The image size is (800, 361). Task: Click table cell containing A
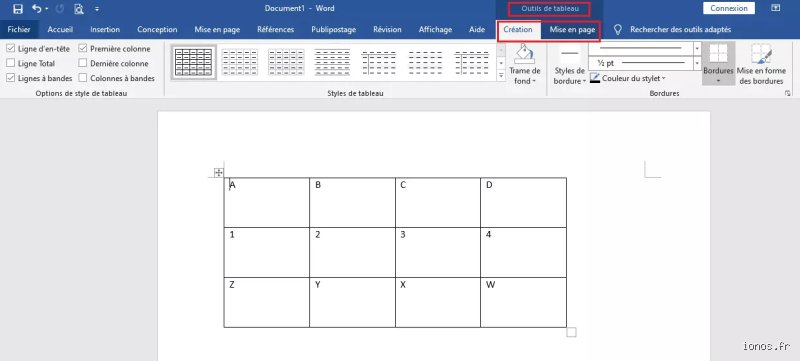[x=266, y=202]
